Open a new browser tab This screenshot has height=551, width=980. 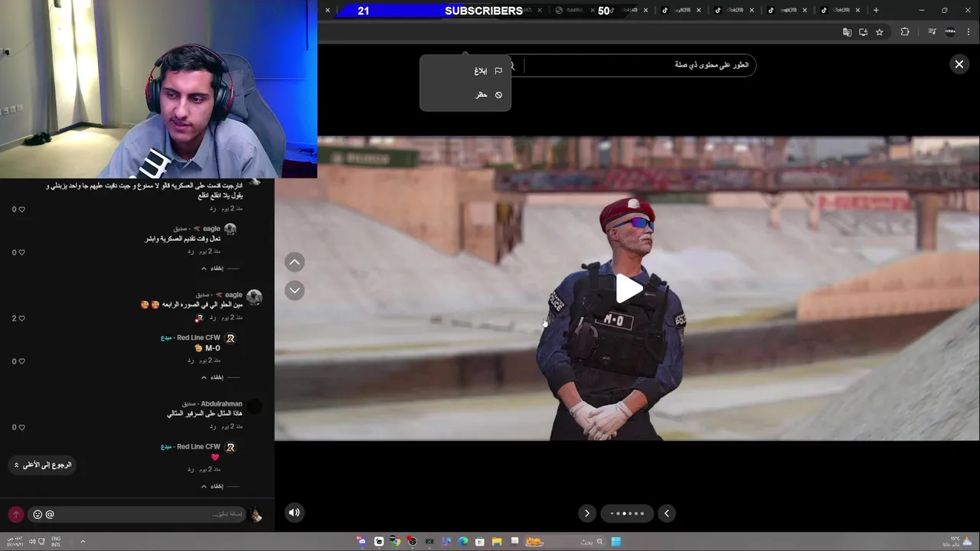coord(876,11)
